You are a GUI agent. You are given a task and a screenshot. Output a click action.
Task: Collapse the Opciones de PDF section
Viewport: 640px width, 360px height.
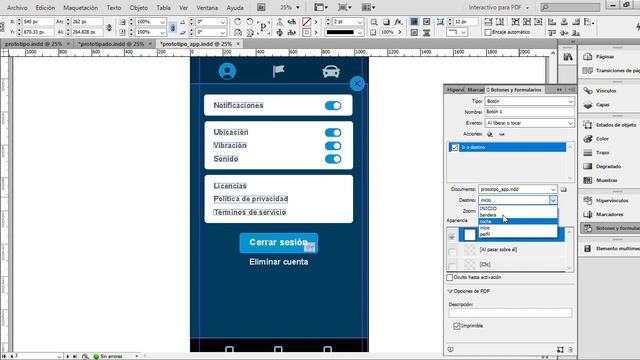450,291
